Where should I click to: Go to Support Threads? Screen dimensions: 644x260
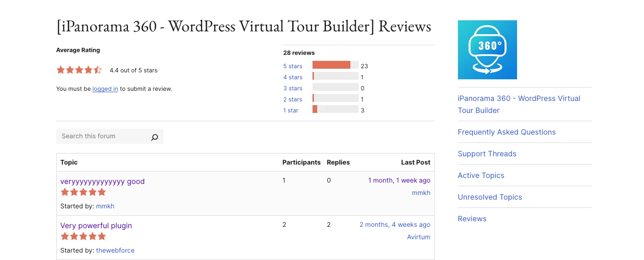pyautogui.click(x=487, y=154)
